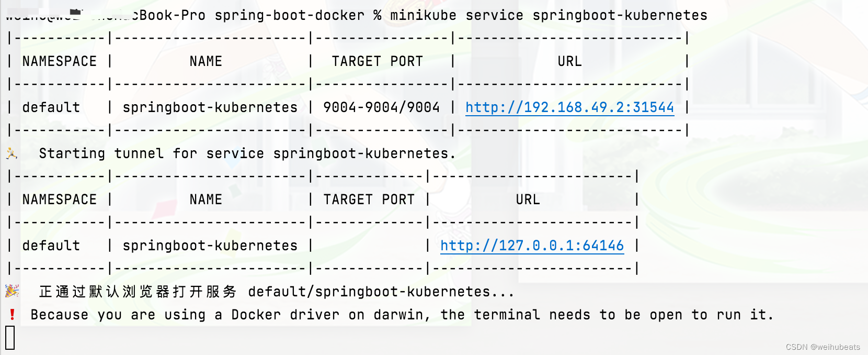Click the terminal cursor block at the prompt
The width and height of the screenshot is (868, 355).
(x=10, y=338)
